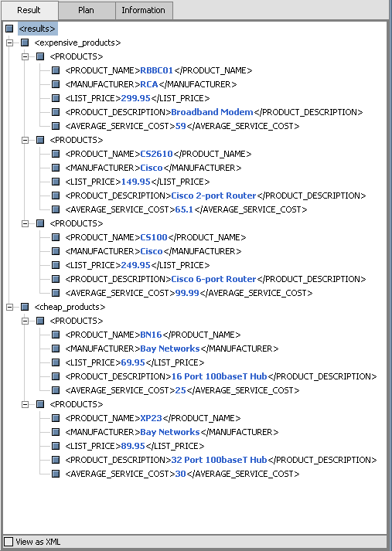Image resolution: width=392 pixels, height=551 pixels.
Task: Select the RBBC01 product name row
Action: coord(159,70)
